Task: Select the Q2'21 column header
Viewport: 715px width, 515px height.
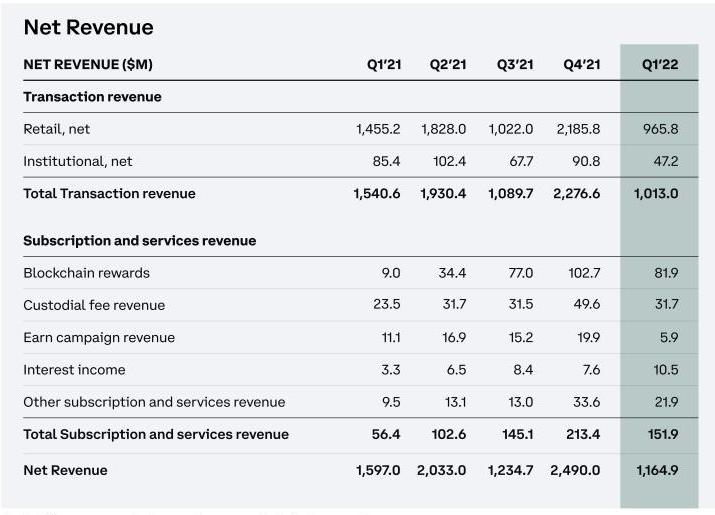Action: point(448,64)
